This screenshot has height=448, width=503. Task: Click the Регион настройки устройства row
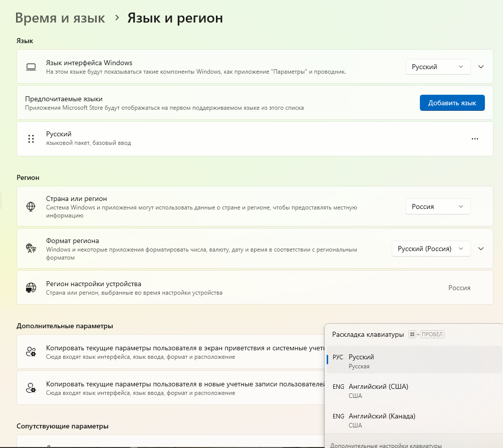(x=255, y=288)
